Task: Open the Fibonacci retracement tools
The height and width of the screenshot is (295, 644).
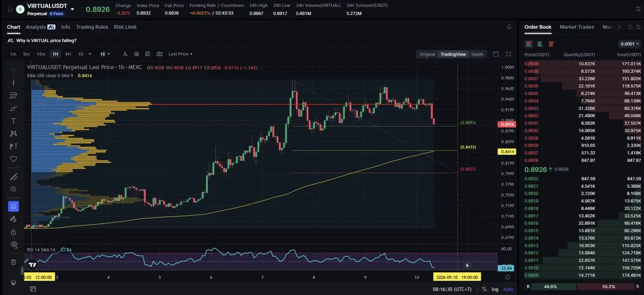Action: (x=13, y=95)
